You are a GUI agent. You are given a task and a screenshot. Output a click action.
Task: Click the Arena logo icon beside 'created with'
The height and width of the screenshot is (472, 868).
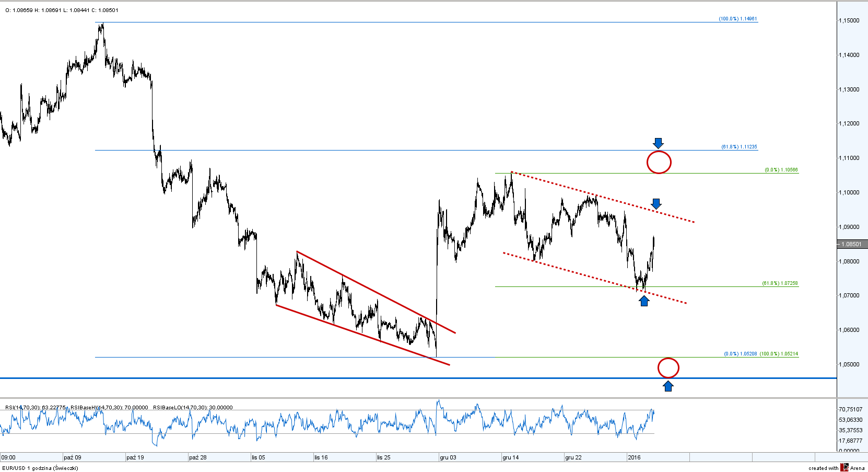844,467
